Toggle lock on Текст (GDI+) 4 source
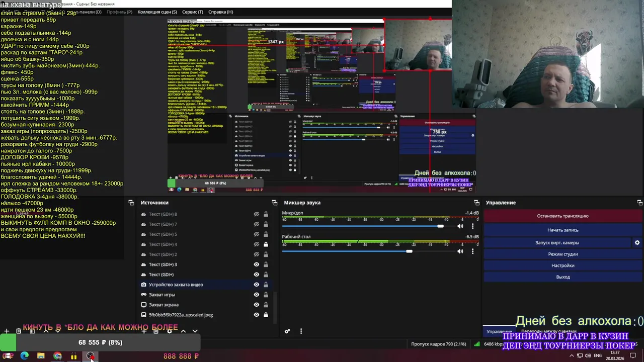The height and width of the screenshot is (362, 644). 266,244
